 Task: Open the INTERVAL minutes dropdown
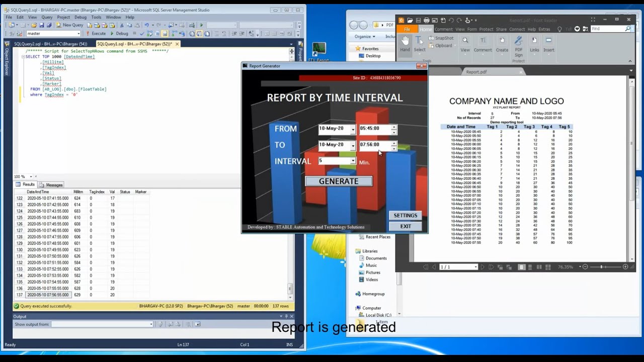pyautogui.click(x=353, y=161)
